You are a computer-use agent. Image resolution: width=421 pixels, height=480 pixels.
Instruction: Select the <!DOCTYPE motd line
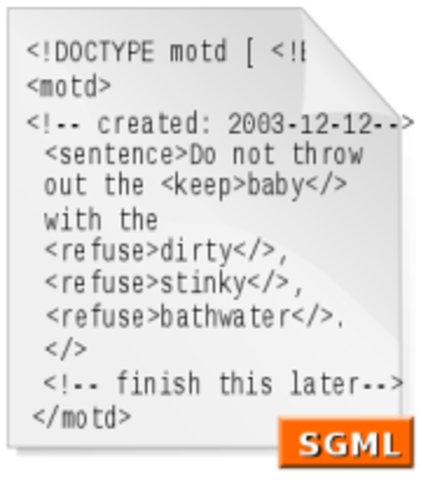point(165,53)
